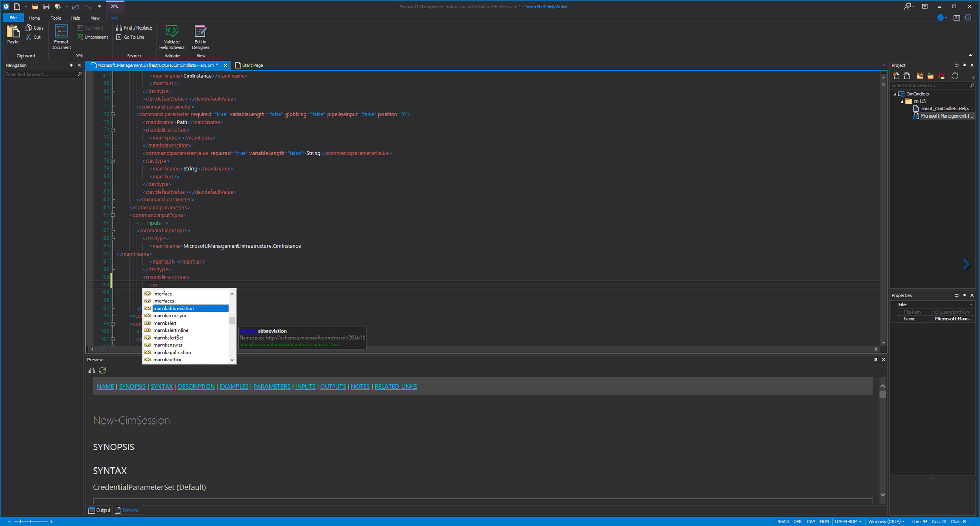This screenshot has height=526, width=980.
Task: Open the document tabs list dropdown
Action: point(884,66)
